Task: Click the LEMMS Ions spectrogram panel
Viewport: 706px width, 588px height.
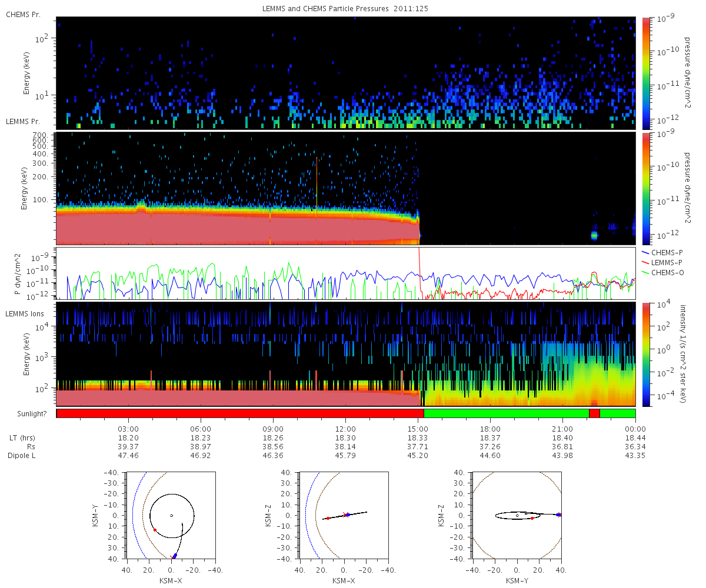Action: click(346, 354)
